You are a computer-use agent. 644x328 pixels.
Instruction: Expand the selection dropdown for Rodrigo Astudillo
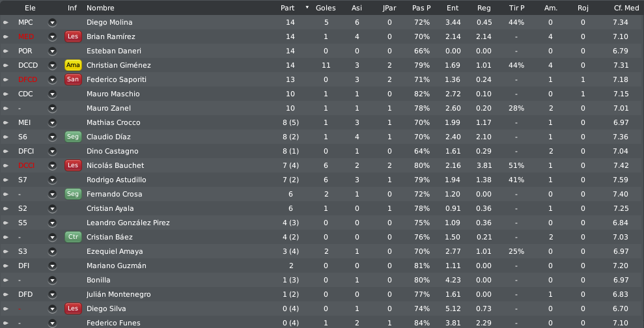[52, 180]
